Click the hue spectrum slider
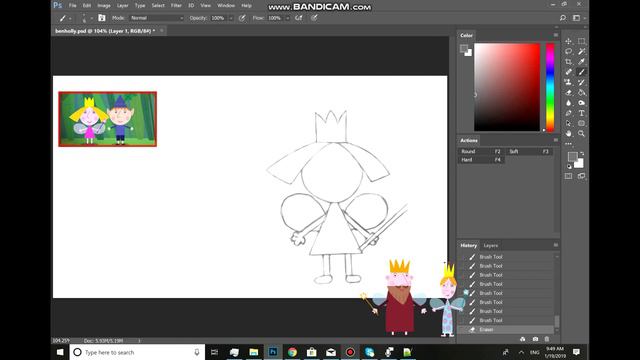This screenshot has height=360, width=640. click(550, 87)
